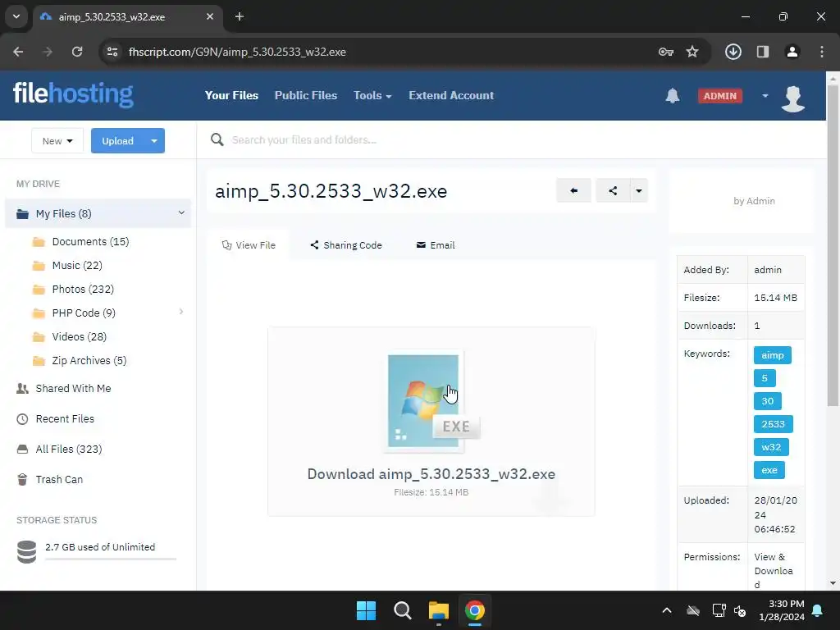
Task: Open Public Files in the top navigation
Action: click(x=306, y=95)
